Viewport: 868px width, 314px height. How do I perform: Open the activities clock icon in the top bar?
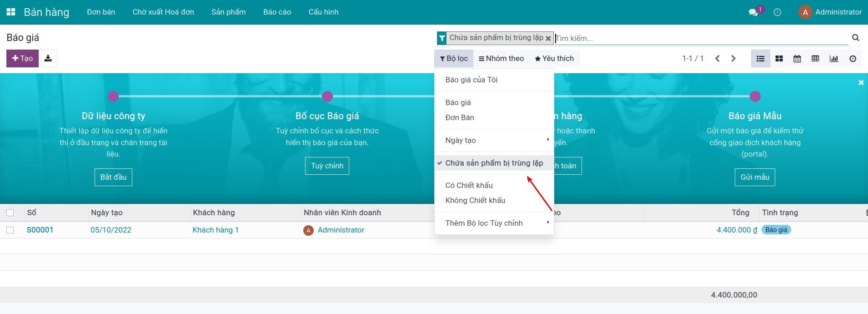pyautogui.click(x=777, y=12)
